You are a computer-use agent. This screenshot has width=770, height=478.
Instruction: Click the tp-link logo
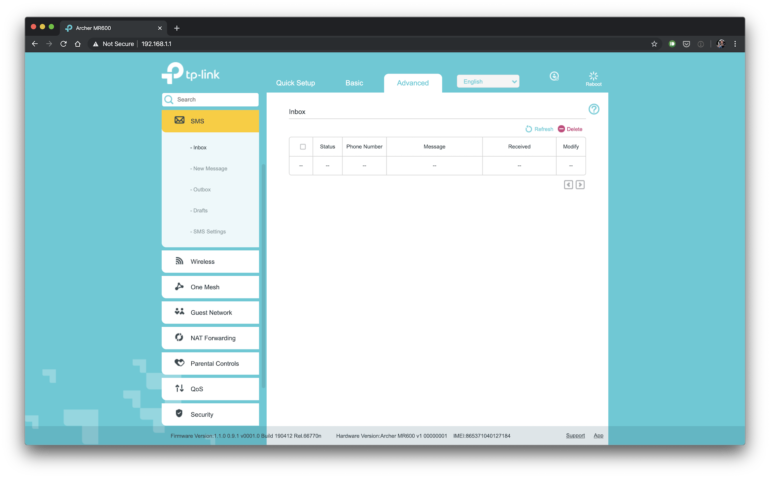191,73
